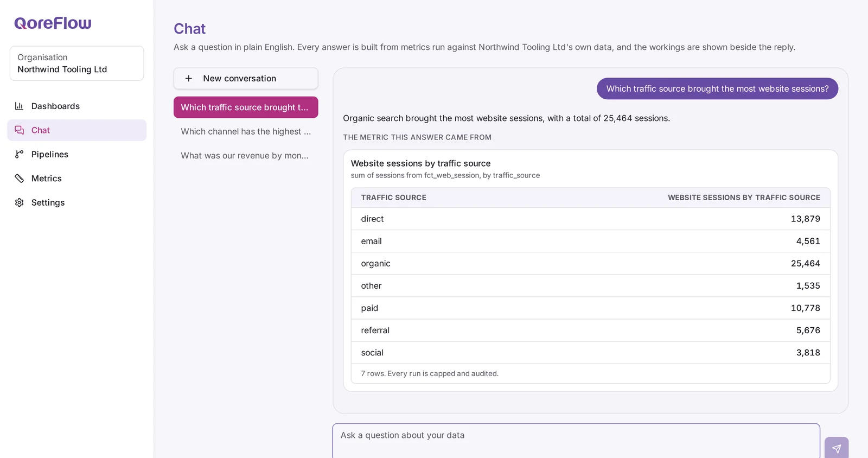The width and height of the screenshot is (868, 458).
Task: Select Chat label in the sidebar
Action: coord(41,130)
